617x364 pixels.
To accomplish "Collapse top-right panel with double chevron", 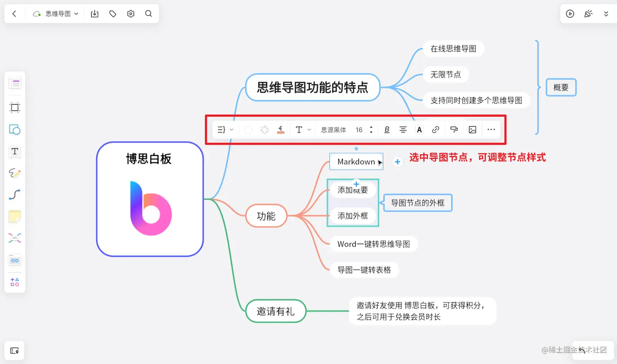I will click(606, 14).
